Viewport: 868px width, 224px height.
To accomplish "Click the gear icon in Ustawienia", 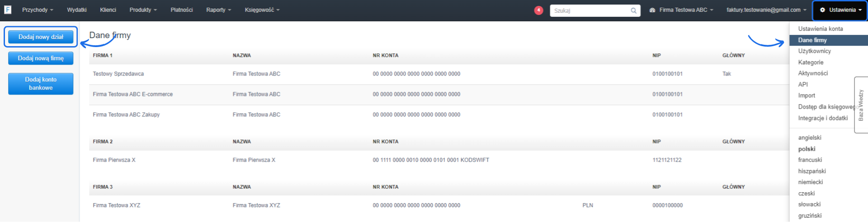I will pyautogui.click(x=822, y=10).
